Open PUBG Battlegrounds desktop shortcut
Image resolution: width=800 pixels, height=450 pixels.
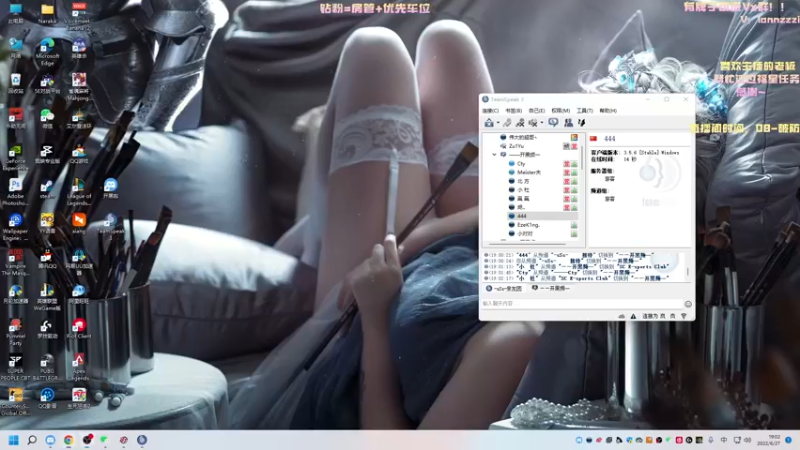[x=47, y=367]
